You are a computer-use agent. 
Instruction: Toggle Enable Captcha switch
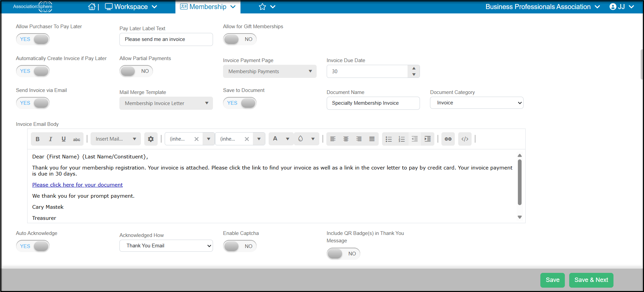coord(240,246)
